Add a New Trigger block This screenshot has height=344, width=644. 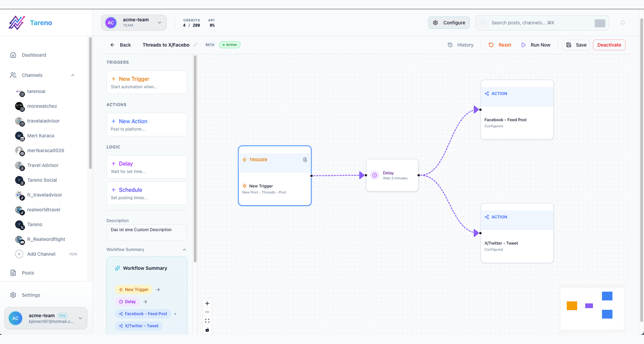tap(147, 82)
